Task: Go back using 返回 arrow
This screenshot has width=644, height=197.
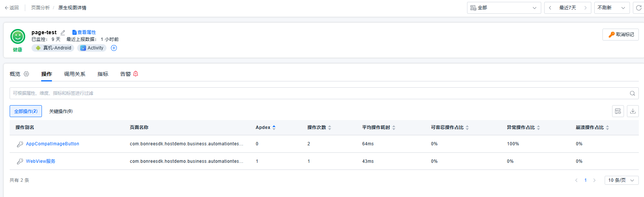Action: [x=11, y=8]
